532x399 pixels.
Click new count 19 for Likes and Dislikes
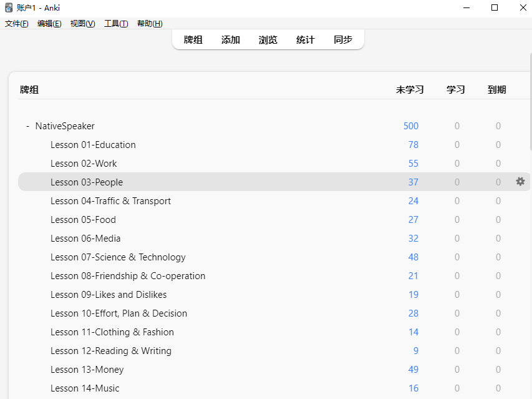coord(414,295)
